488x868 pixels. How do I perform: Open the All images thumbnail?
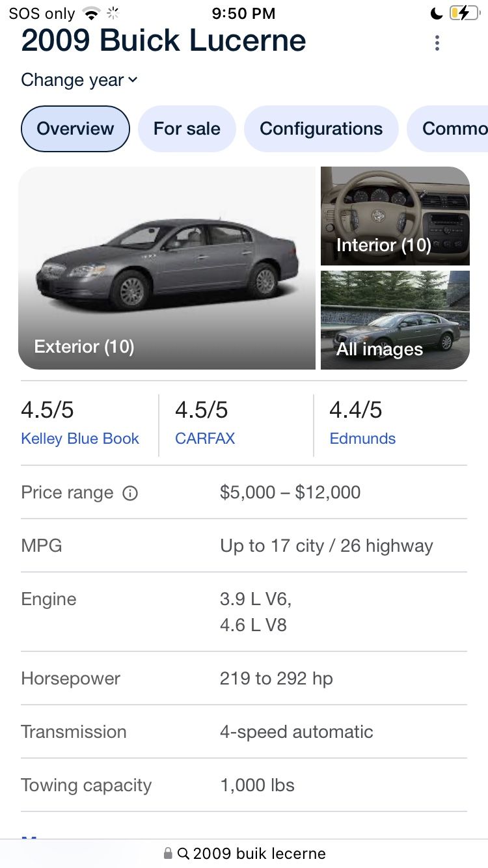click(x=395, y=320)
